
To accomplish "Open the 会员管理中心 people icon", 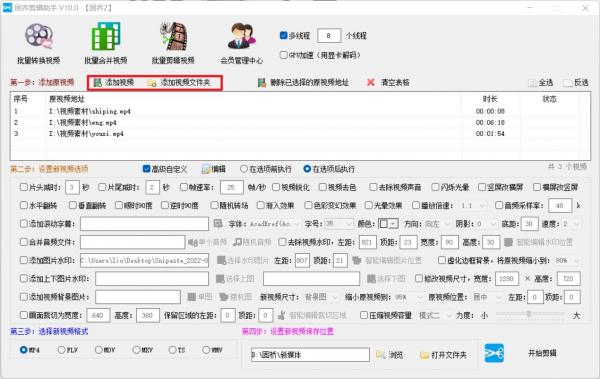I will point(241,37).
